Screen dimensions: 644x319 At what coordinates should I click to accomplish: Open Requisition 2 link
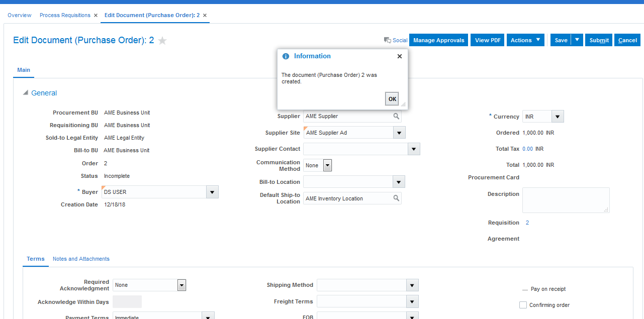coord(527,223)
